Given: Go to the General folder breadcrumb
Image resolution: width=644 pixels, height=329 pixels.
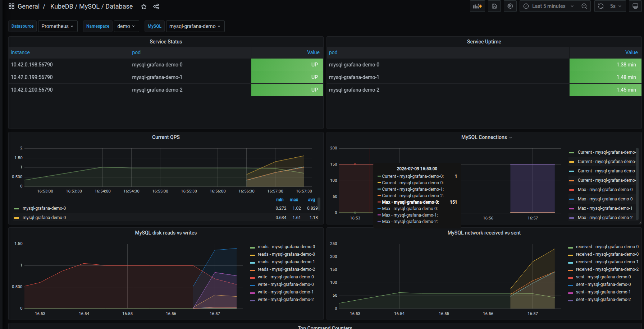Looking at the screenshot, I should tap(28, 6).
